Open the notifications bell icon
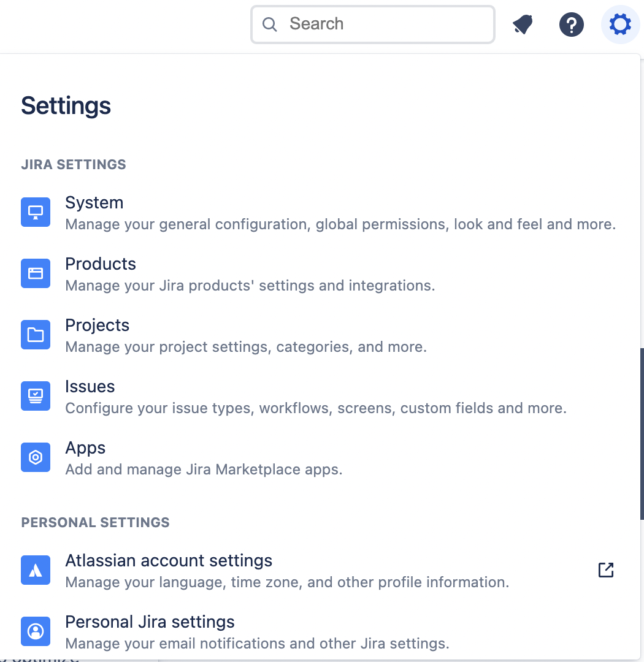 coord(523,24)
